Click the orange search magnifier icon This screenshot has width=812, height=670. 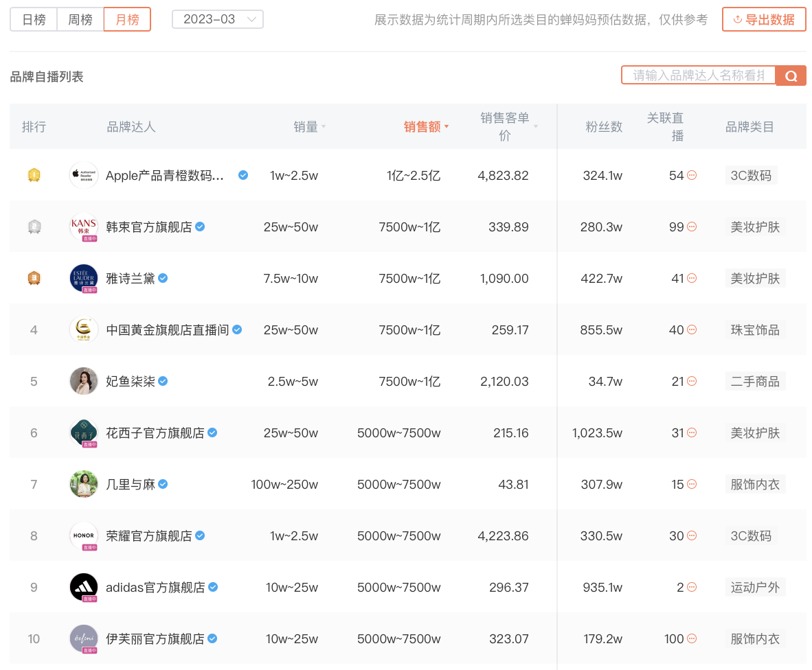pos(791,76)
